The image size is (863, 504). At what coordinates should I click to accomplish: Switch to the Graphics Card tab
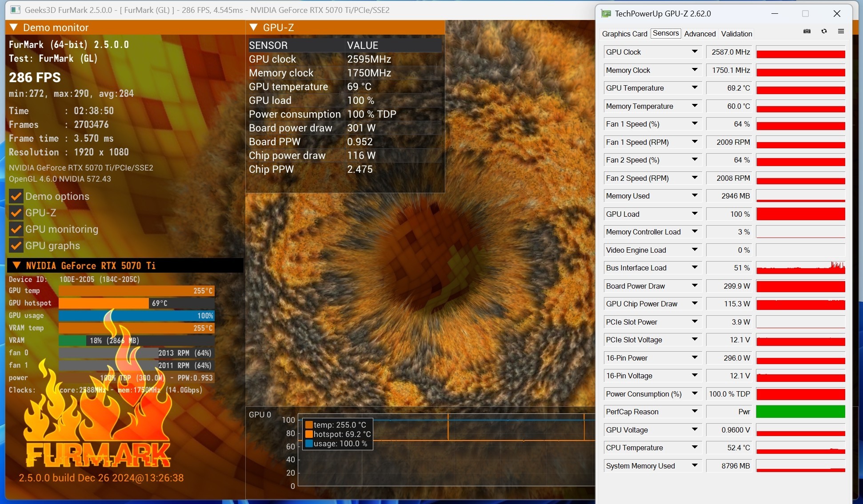coord(624,34)
